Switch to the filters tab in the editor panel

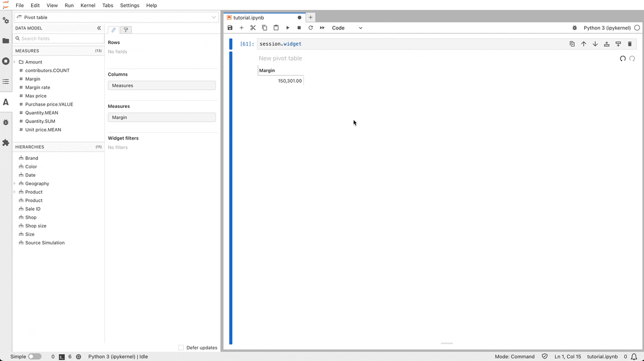click(126, 29)
